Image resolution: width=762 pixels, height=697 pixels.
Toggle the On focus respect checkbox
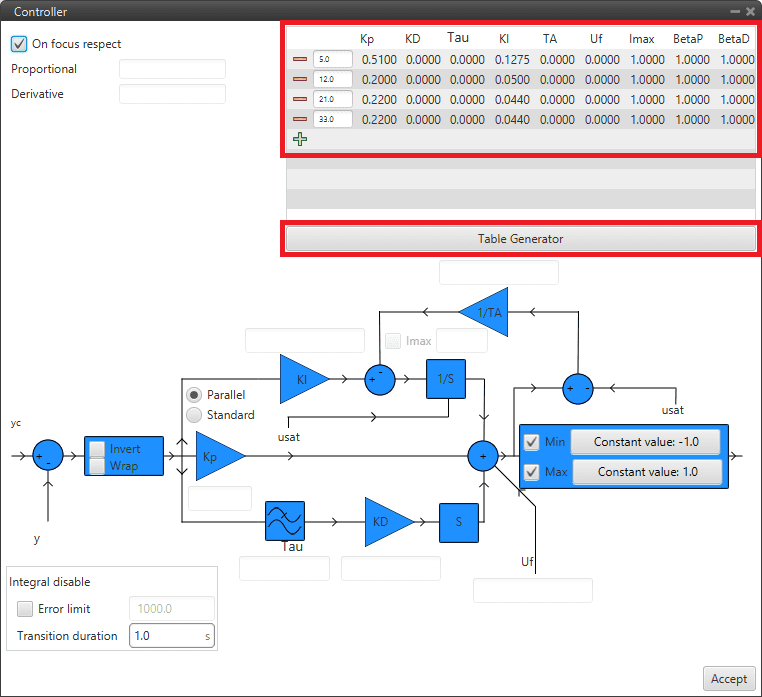tap(19, 44)
